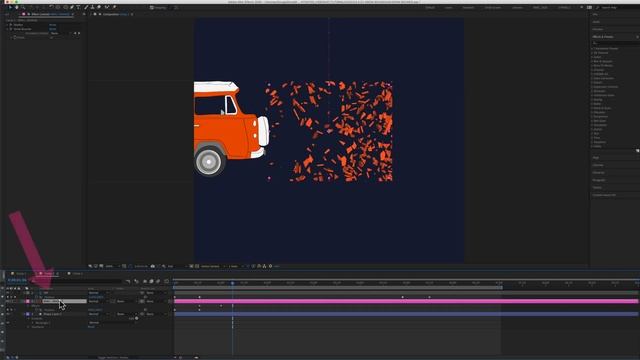The image size is (640, 360).
Task: Click the hide shy layers icon
Action: [x=145, y=281]
